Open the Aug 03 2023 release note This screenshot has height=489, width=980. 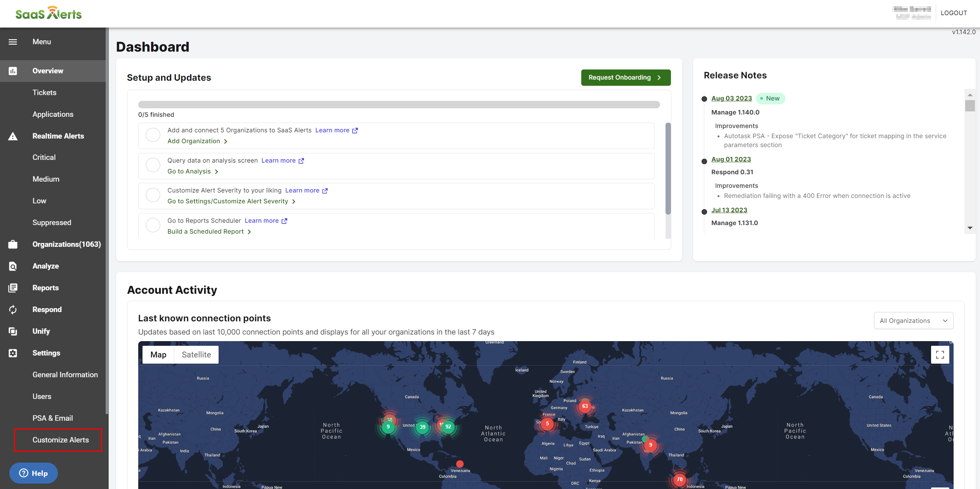tap(732, 99)
